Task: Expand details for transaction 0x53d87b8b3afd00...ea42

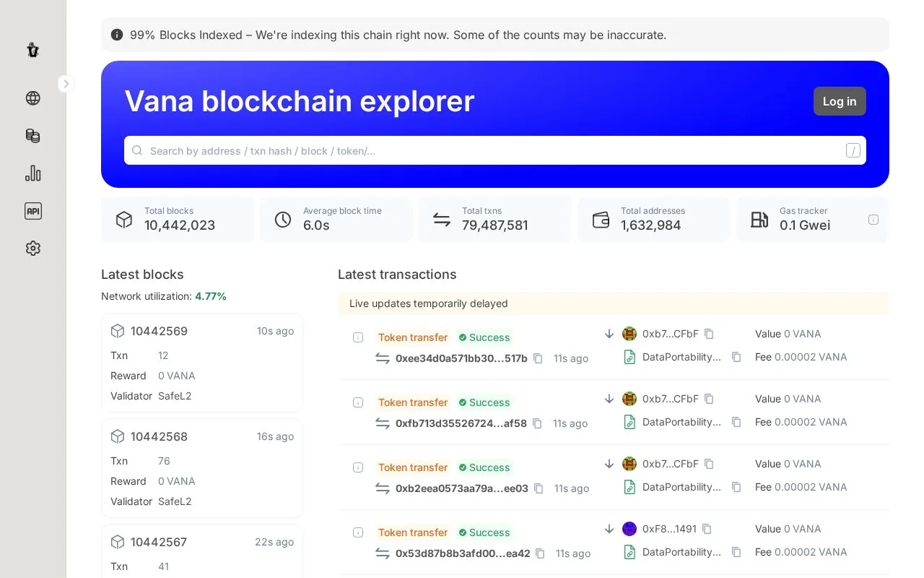Action: coord(358,532)
